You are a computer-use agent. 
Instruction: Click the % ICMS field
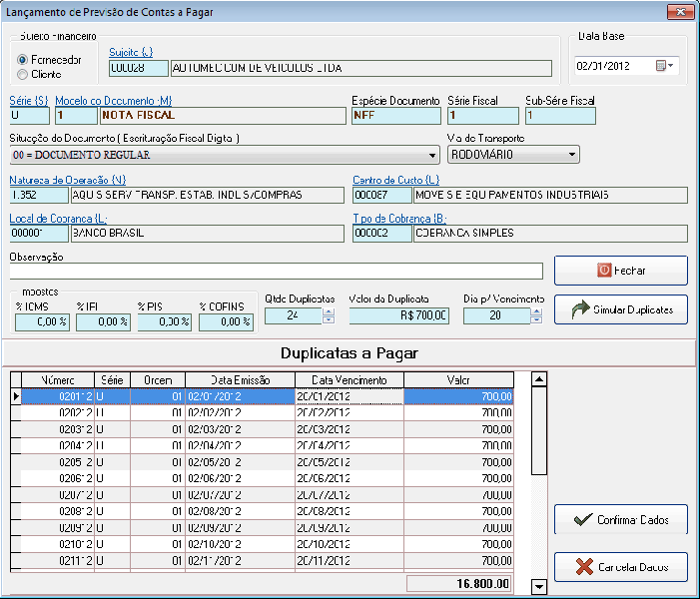(42, 322)
